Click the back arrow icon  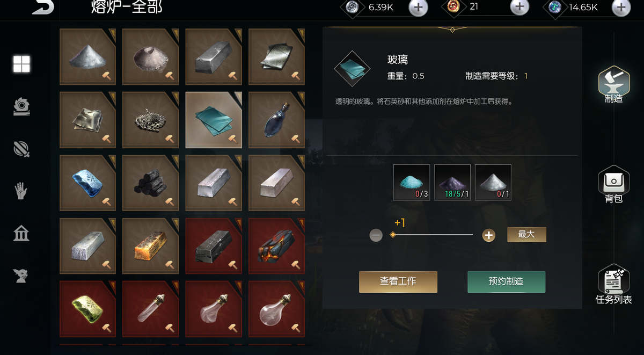point(43,6)
